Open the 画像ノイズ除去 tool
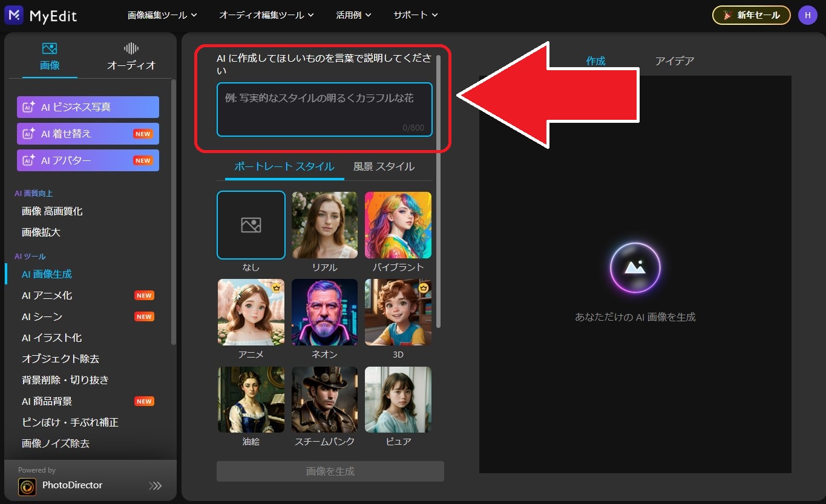This screenshot has height=504, width=826. [x=56, y=443]
